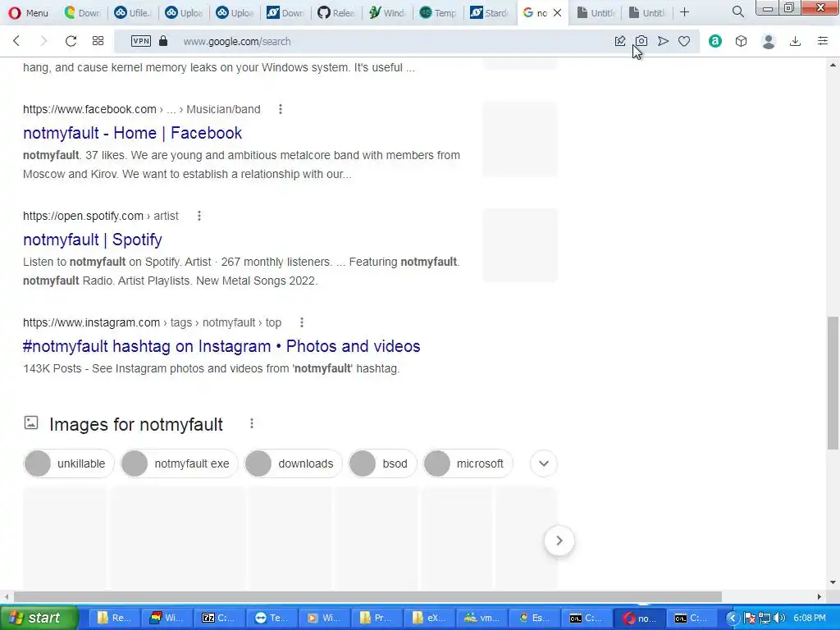
Task: Select the 'unkillable' image filter chip
Action: point(69,463)
